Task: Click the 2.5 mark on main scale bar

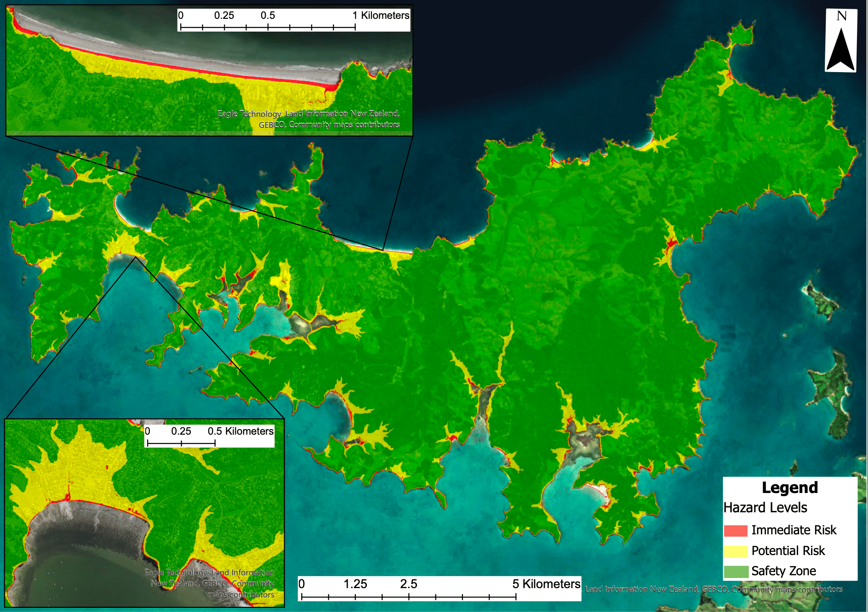Action: coord(408,584)
